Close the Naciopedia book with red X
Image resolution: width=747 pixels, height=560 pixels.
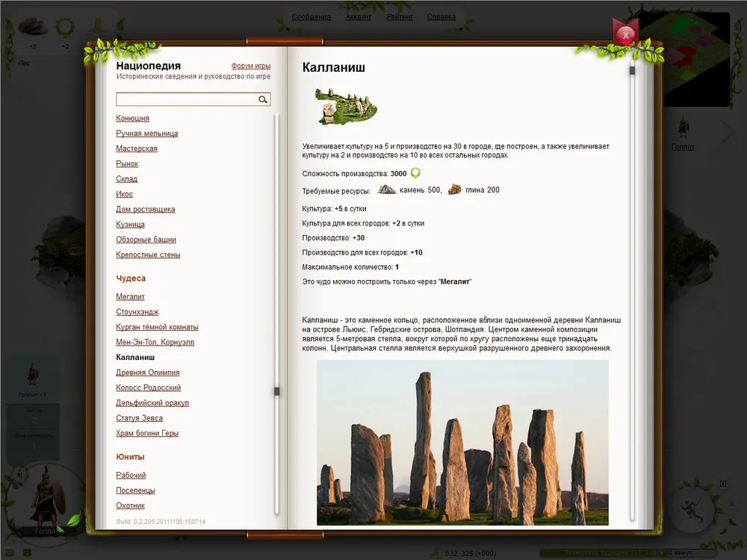pyautogui.click(x=625, y=34)
